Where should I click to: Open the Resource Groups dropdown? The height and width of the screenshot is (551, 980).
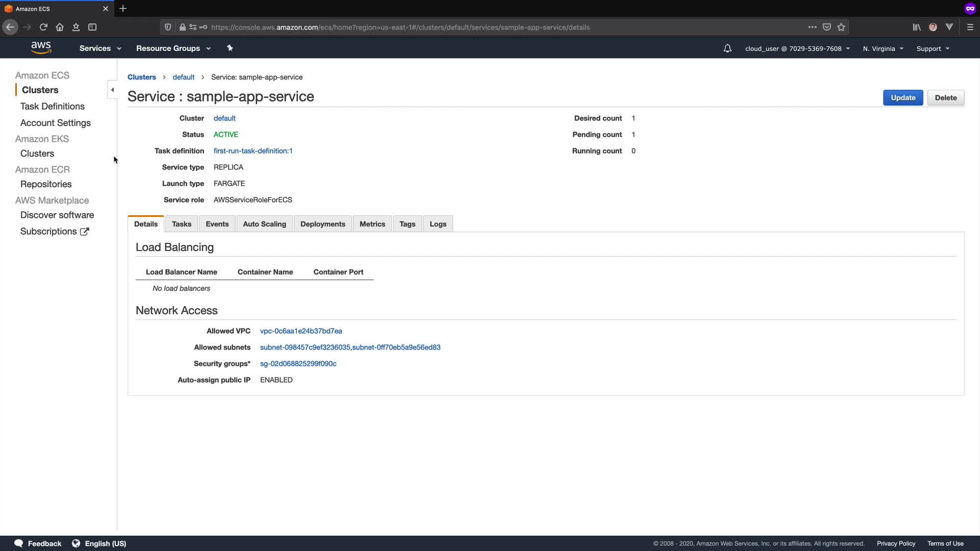click(x=173, y=48)
